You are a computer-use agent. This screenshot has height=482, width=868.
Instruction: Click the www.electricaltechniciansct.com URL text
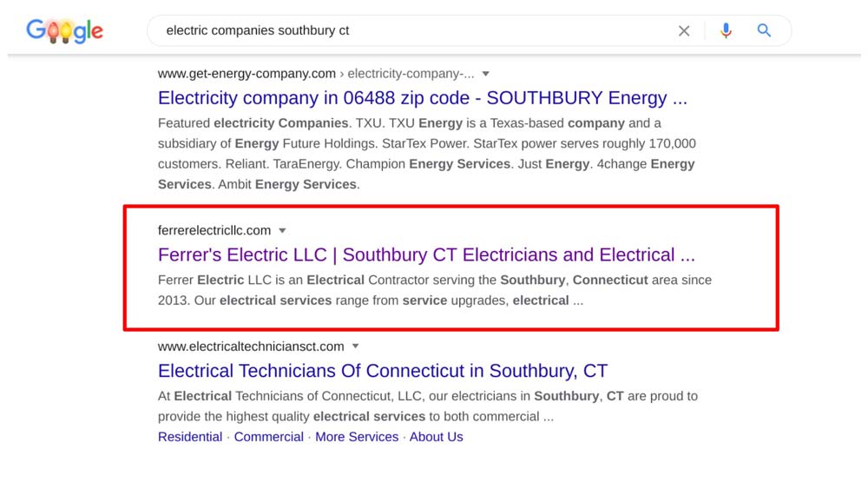(x=251, y=347)
